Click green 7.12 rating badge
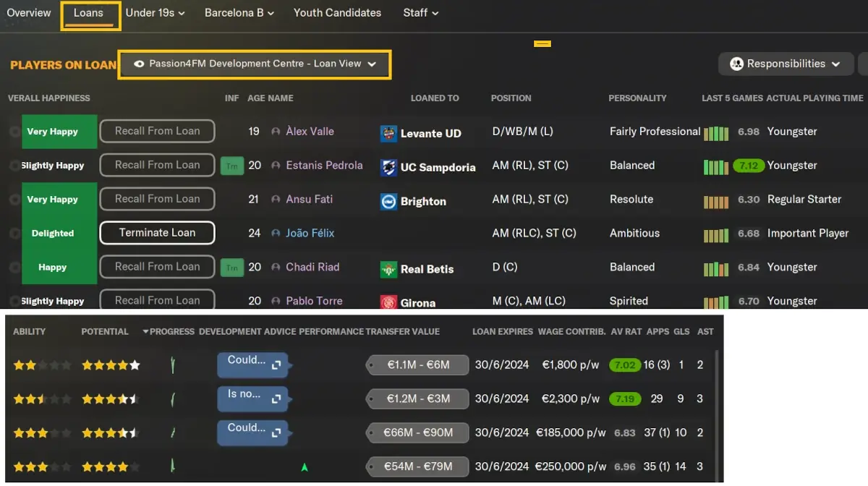868x486 pixels. pyautogui.click(x=749, y=166)
